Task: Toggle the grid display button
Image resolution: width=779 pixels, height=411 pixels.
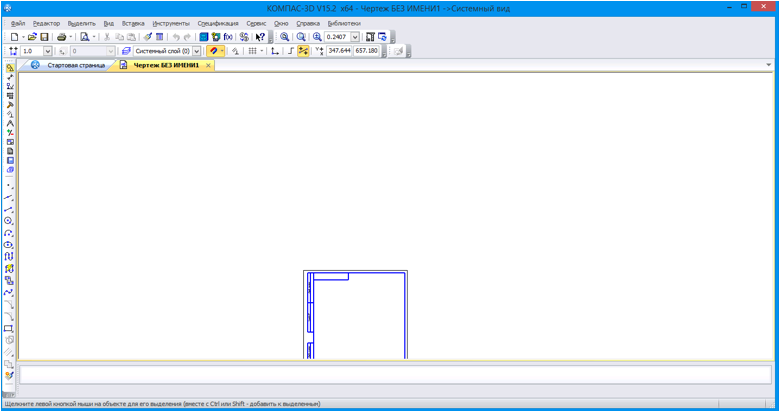Action: [253, 51]
